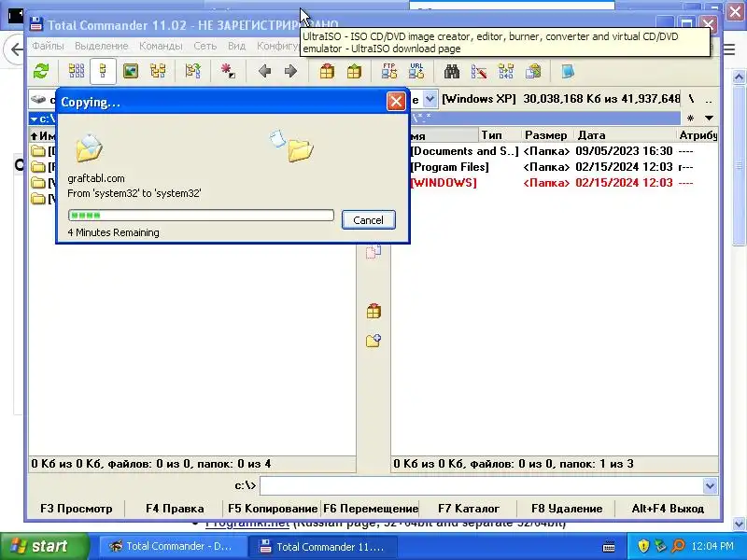Viewport: 747px width, 560px height.
Task: Open the browser hamburger menu behind
Action: (x=730, y=49)
